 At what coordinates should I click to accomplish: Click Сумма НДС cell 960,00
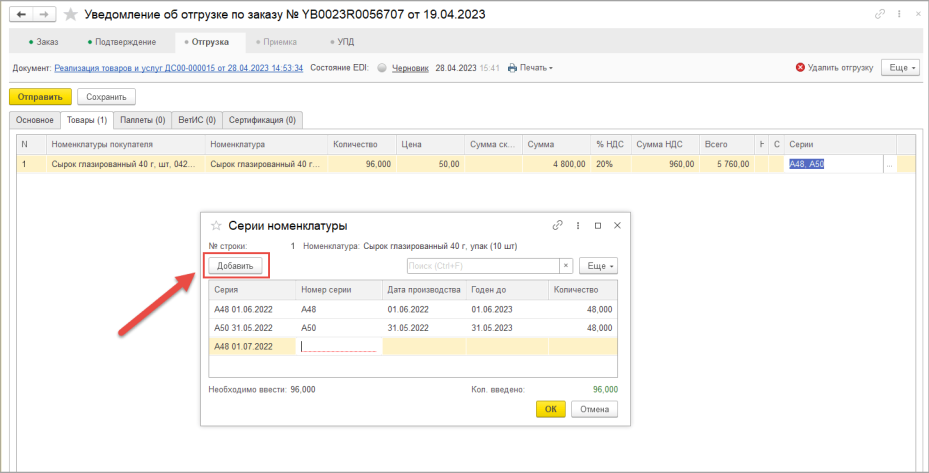tap(665, 164)
